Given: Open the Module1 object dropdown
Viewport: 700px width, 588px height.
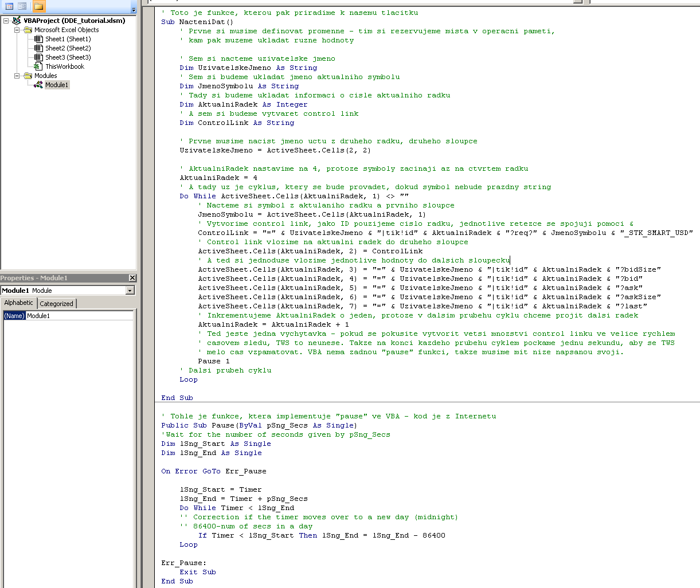Looking at the screenshot, I should tap(130, 291).
